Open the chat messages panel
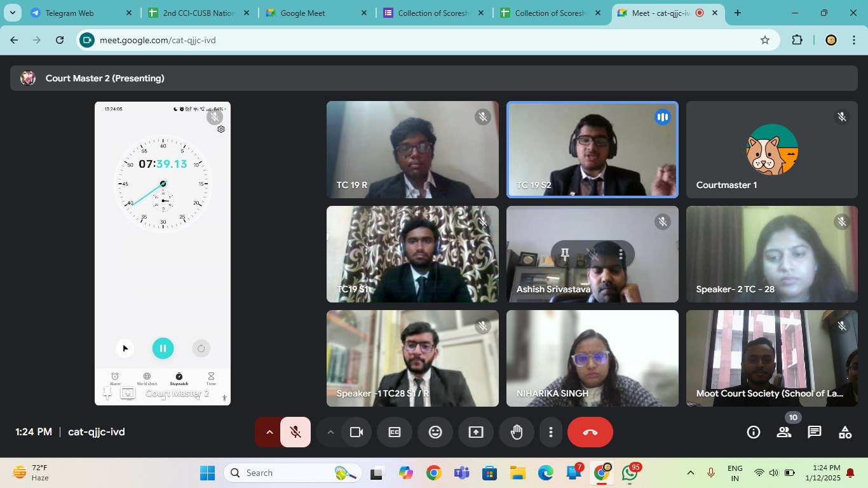This screenshot has height=488, width=868. point(815,432)
